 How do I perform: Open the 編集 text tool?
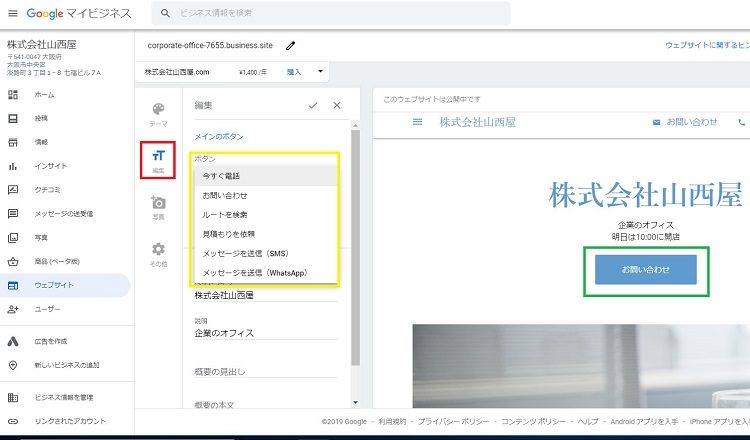tap(158, 161)
